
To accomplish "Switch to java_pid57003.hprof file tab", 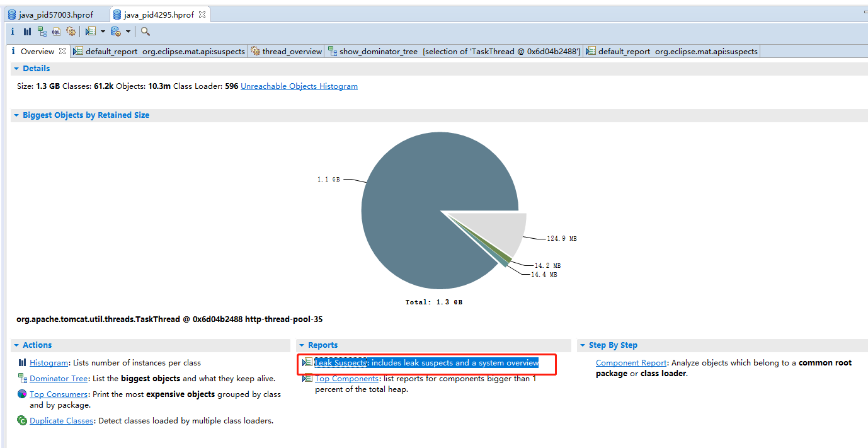I will coord(55,14).
